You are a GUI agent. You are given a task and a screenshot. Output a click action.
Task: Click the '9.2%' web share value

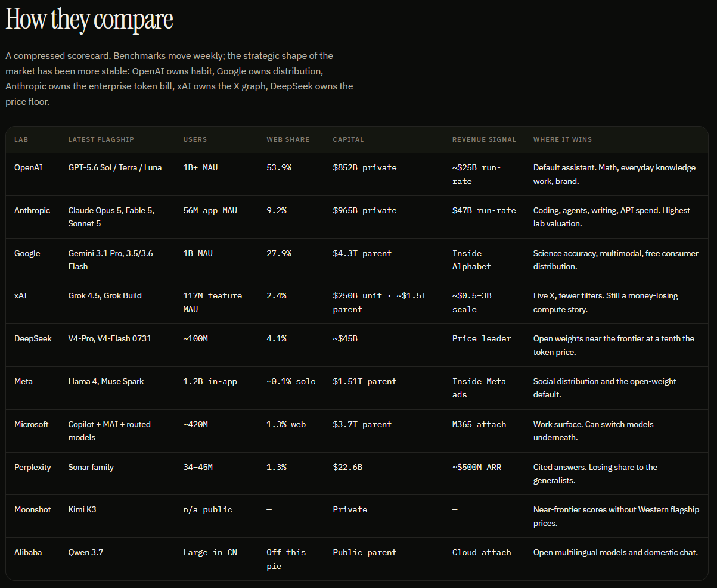[277, 210]
